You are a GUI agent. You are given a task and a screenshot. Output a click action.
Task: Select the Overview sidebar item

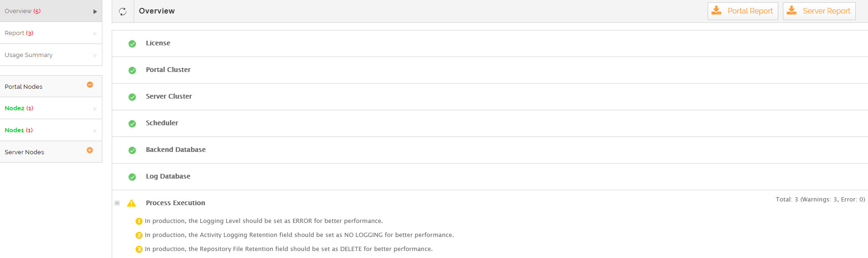22,11
